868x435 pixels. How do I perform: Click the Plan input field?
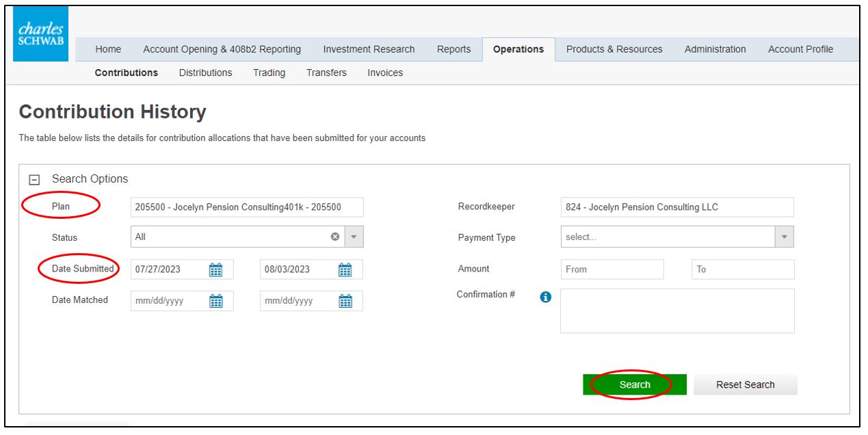point(246,207)
